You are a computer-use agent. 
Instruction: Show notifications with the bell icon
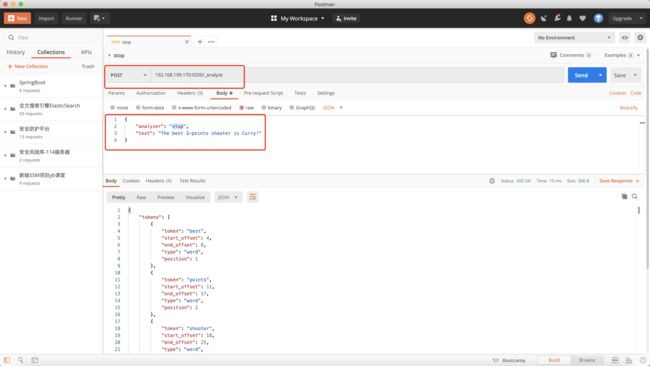570,18
